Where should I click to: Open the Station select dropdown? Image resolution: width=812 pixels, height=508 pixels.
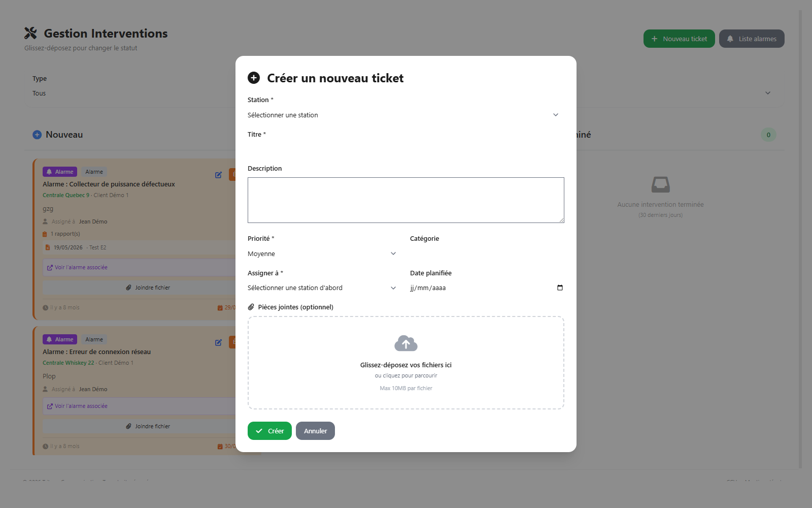click(x=405, y=115)
